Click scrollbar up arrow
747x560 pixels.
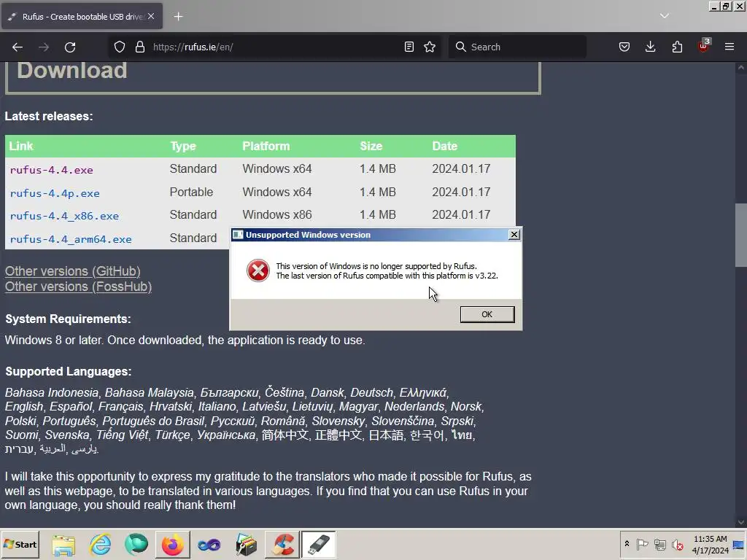(x=741, y=68)
